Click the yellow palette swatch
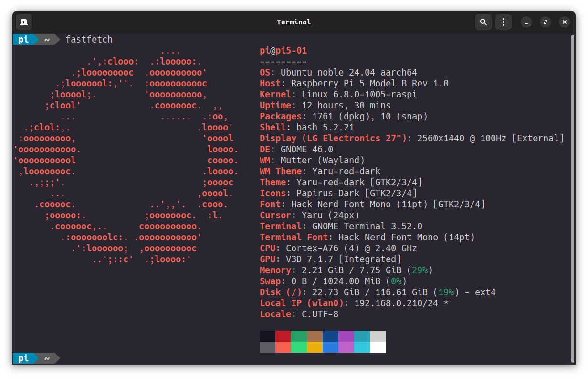Screen dimensions: 588x378 [315, 347]
